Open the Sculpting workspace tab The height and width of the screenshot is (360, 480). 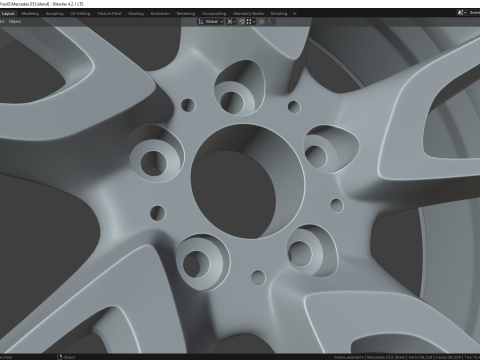54,14
